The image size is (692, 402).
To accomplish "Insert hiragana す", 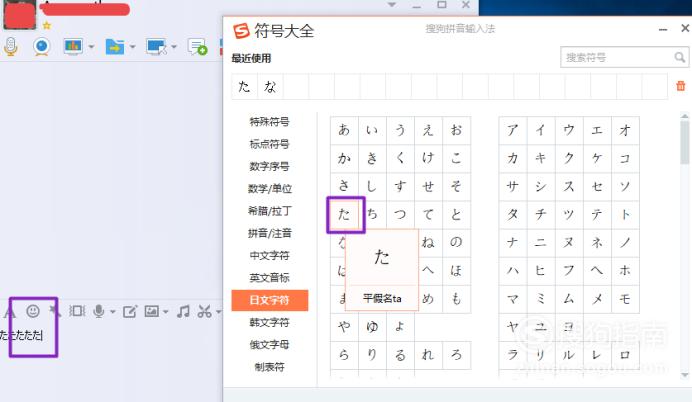I will click(x=400, y=186).
